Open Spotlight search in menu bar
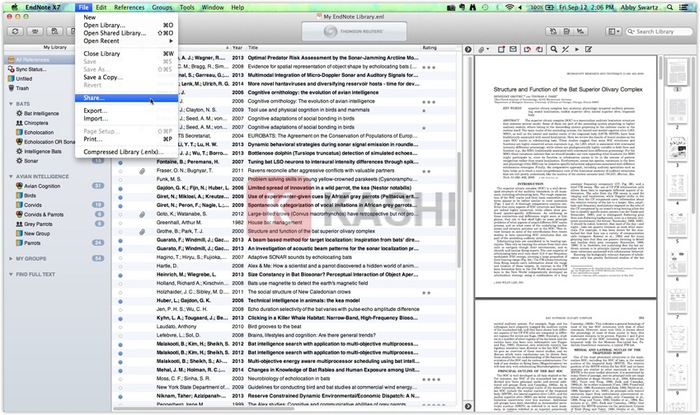The image size is (700, 415). click(670, 7)
